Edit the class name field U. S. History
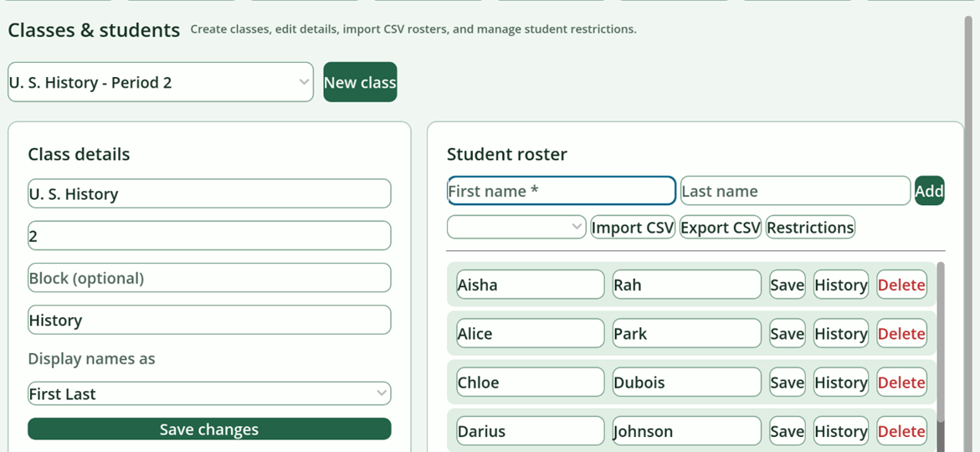980x452 pixels. coord(209,194)
